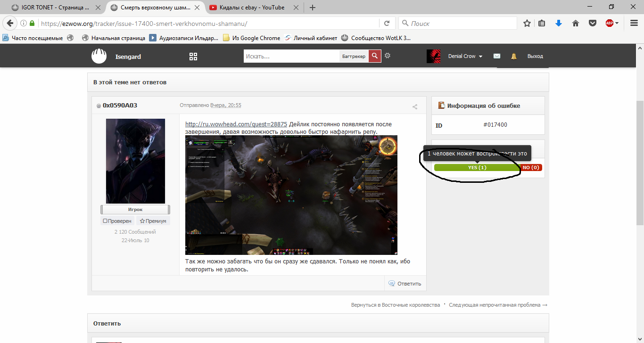The image size is (644, 343).
Task: Click the post author's avatar picture
Action: [135, 161]
